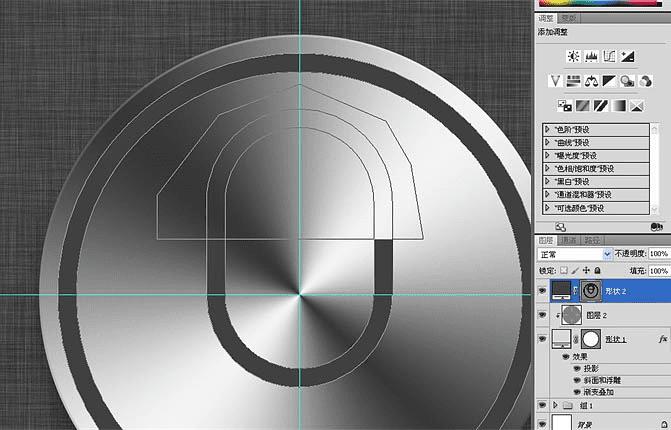
Task: Enable lock all padlock icon
Action: pos(597,270)
